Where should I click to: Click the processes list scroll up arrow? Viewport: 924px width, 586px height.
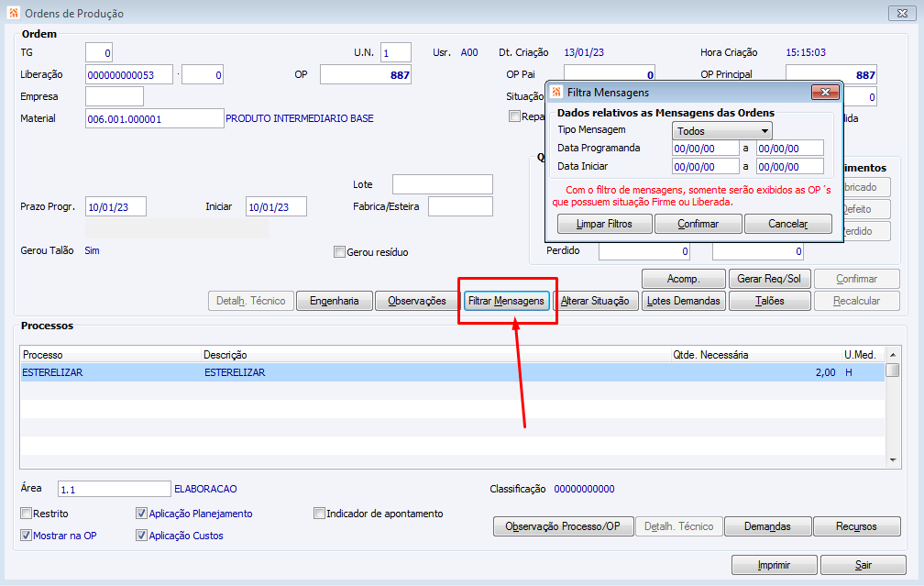(893, 354)
